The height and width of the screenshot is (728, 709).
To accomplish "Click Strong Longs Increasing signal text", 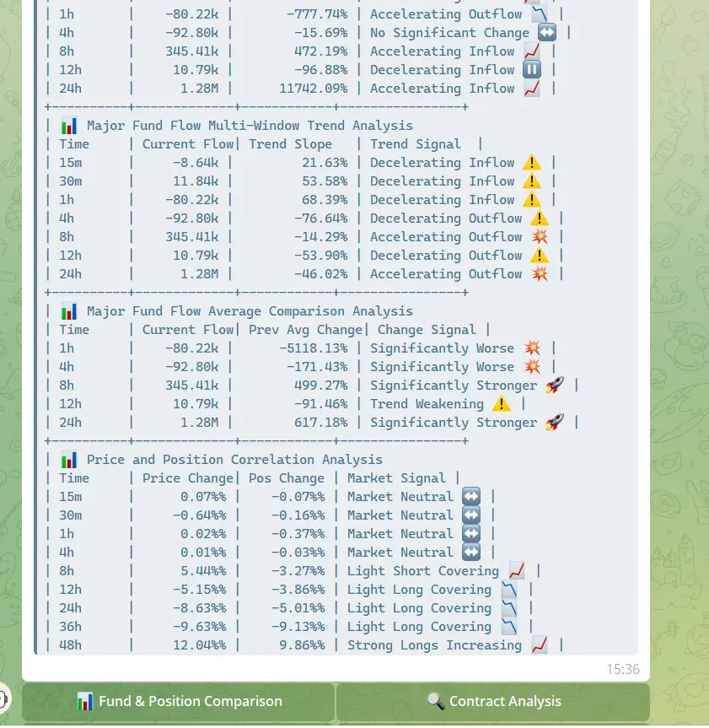I will pyautogui.click(x=434, y=645).
